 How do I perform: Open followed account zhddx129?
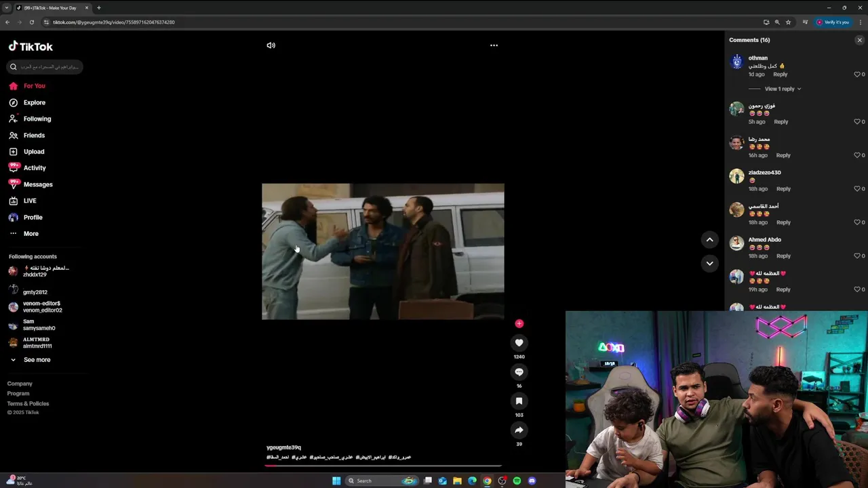coord(39,271)
